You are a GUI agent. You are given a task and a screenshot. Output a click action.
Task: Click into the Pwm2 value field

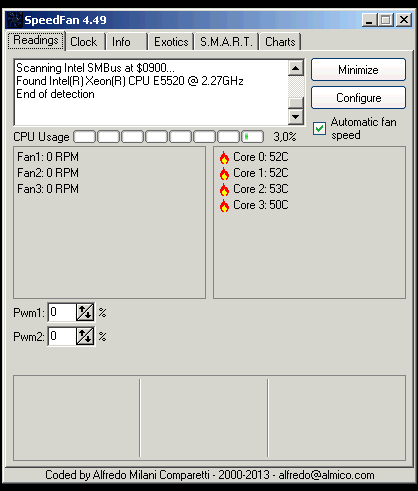(x=62, y=337)
